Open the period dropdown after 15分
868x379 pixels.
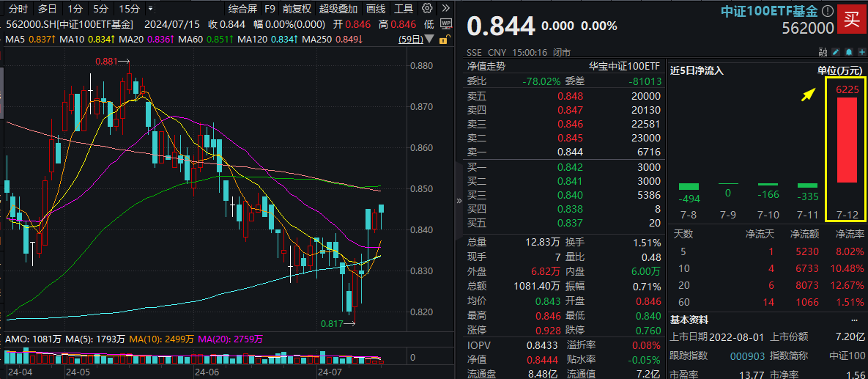[150, 9]
